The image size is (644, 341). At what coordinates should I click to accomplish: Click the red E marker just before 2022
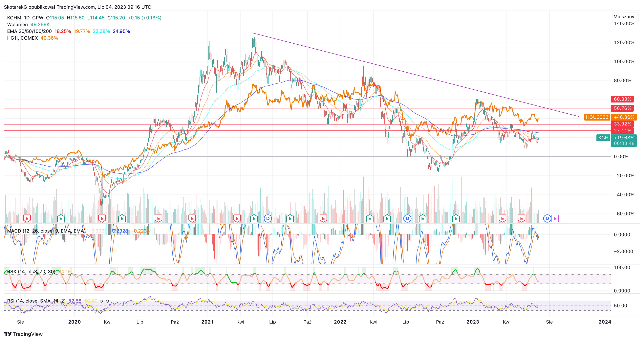323,218
